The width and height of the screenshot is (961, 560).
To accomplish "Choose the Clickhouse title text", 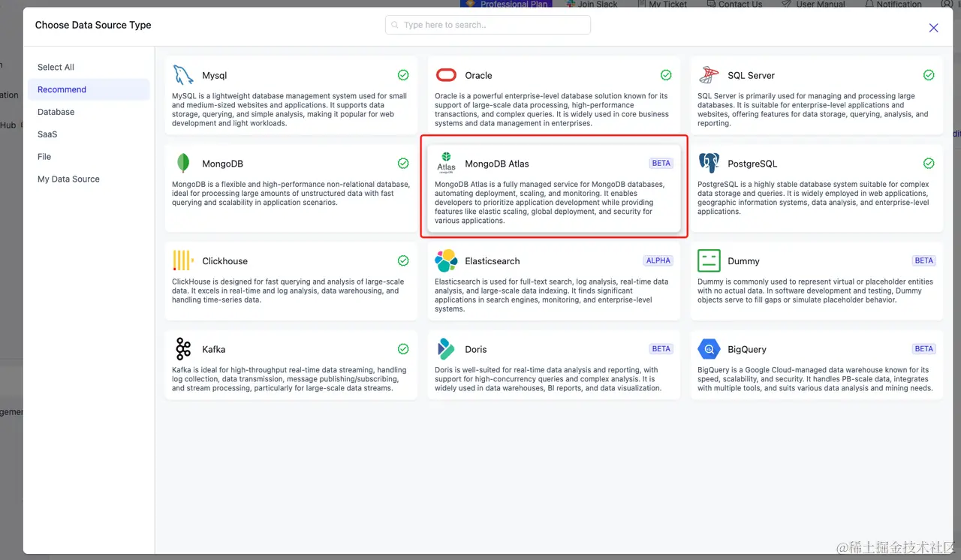I will pos(224,261).
